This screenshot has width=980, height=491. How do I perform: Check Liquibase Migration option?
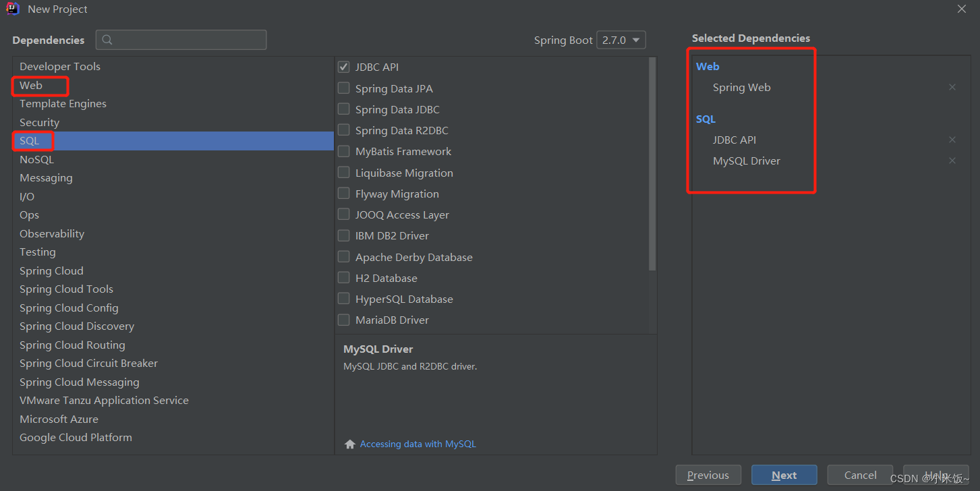click(343, 172)
